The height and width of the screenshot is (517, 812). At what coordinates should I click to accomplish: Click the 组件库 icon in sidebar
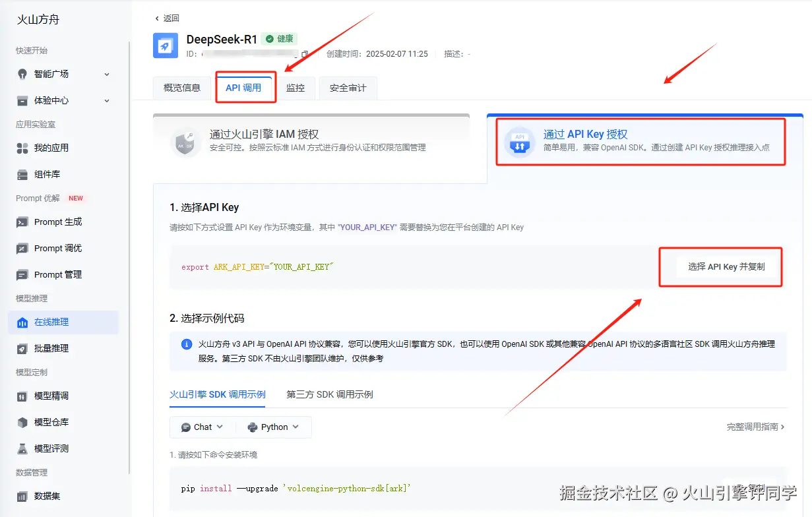point(22,174)
